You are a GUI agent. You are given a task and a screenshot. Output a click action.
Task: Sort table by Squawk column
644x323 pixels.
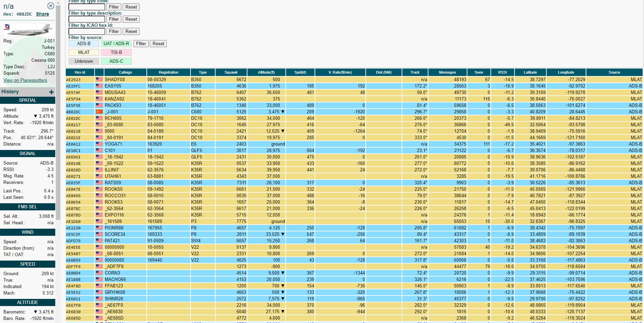click(x=231, y=72)
